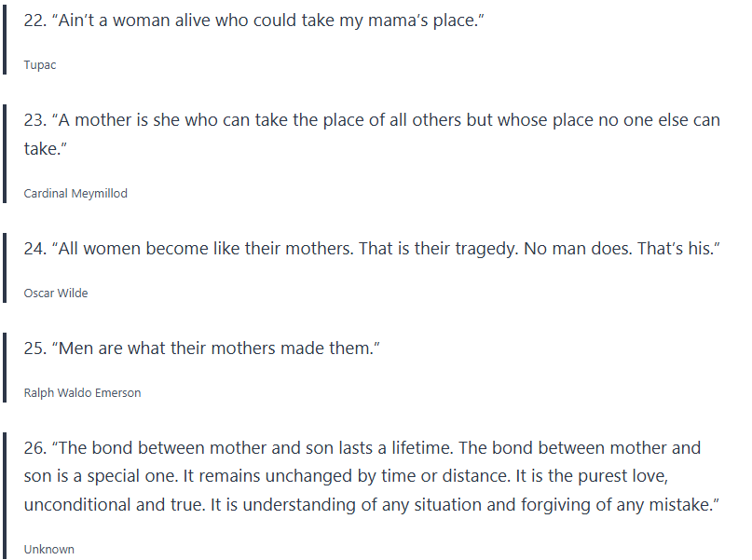This screenshot has height=560, width=752.
Task: Click the quote about my mama's place
Action: 253,21
